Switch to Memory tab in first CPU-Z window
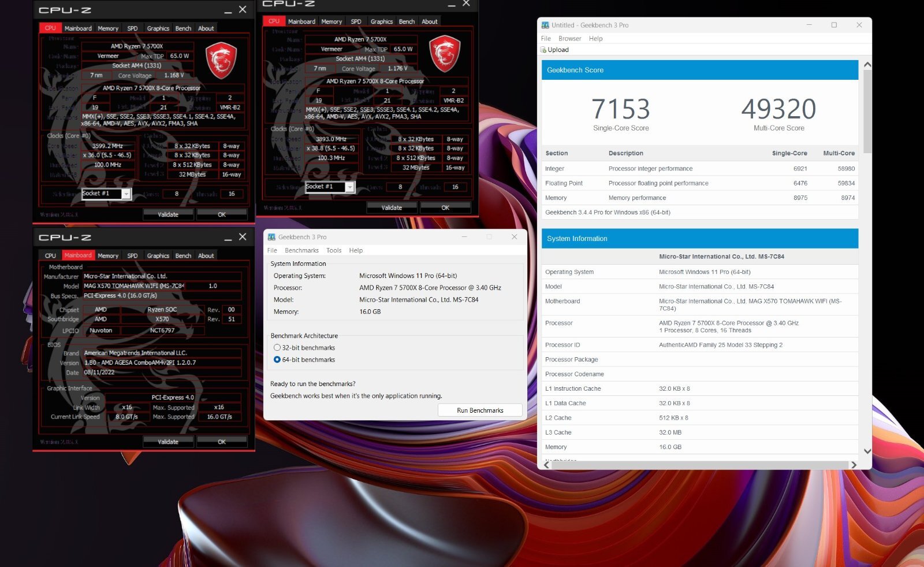Image resolution: width=924 pixels, height=567 pixels. [x=108, y=28]
